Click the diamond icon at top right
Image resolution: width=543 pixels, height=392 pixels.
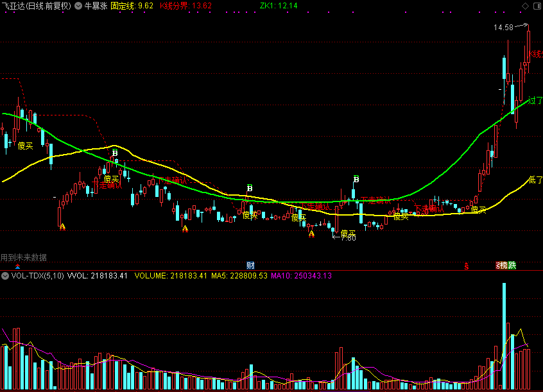(525, 6)
